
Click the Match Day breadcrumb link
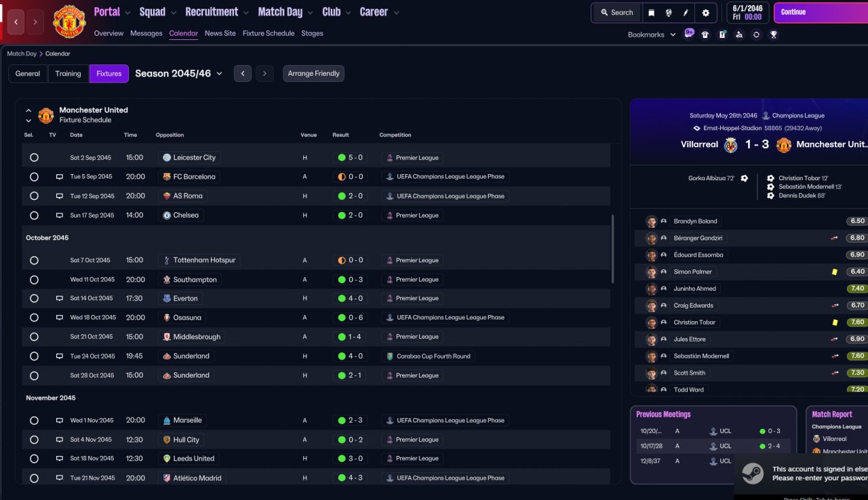click(x=22, y=54)
